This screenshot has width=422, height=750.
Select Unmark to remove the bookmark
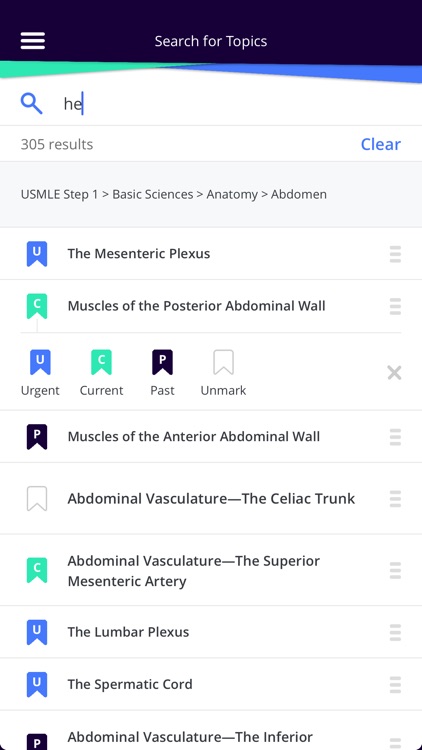pos(223,373)
